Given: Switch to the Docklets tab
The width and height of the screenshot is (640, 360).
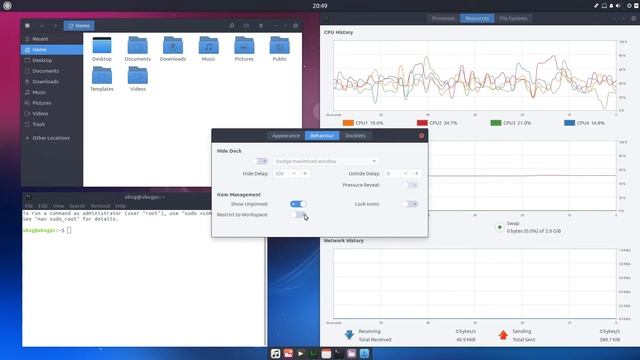Looking at the screenshot, I should point(356,136).
